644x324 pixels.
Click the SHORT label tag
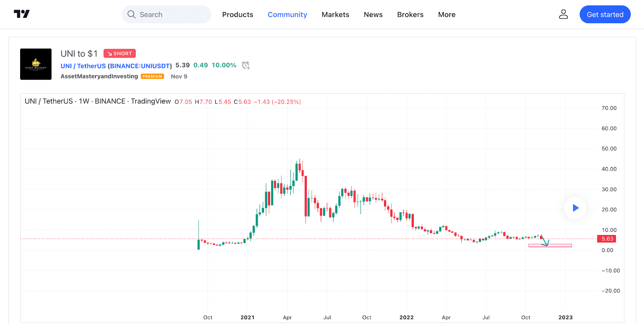click(120, 54)
